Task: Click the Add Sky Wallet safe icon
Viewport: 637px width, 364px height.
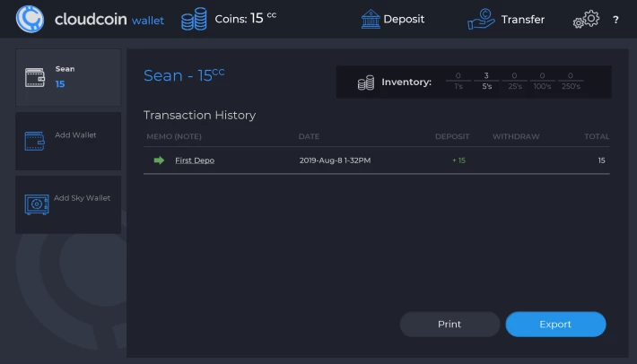Action: [37, 204]
